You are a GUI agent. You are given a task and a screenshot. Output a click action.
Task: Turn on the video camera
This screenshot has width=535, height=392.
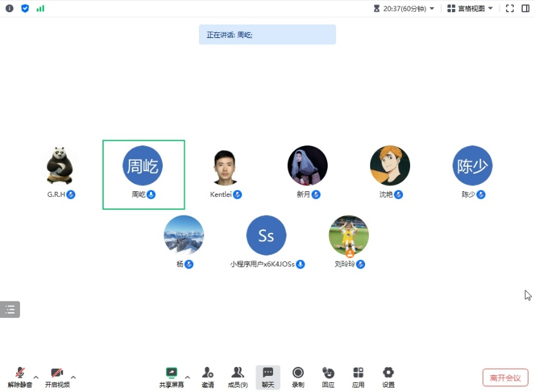57,377
